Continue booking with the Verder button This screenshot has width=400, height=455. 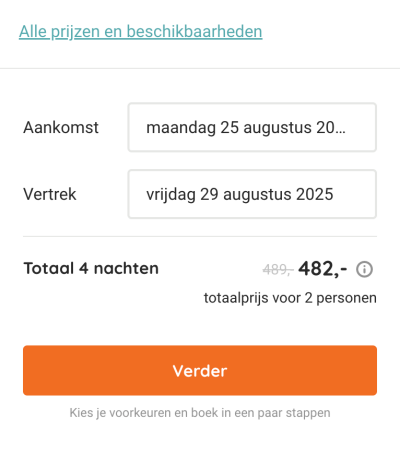(x=200, y=370)
